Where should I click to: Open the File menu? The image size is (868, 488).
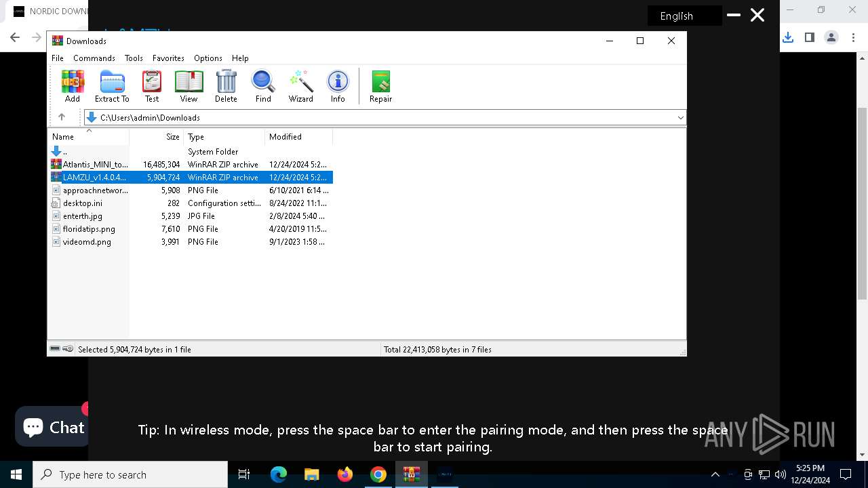[x=58, y=58]
